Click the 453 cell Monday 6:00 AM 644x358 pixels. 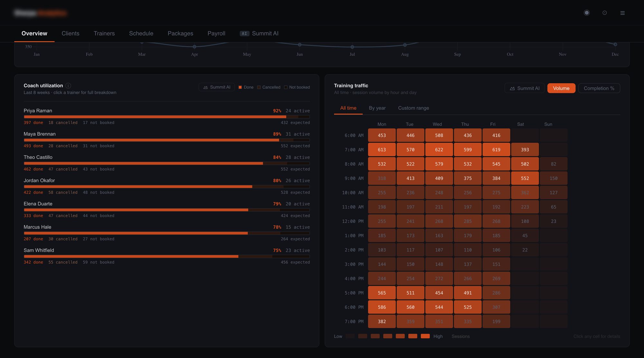[382, 135]
